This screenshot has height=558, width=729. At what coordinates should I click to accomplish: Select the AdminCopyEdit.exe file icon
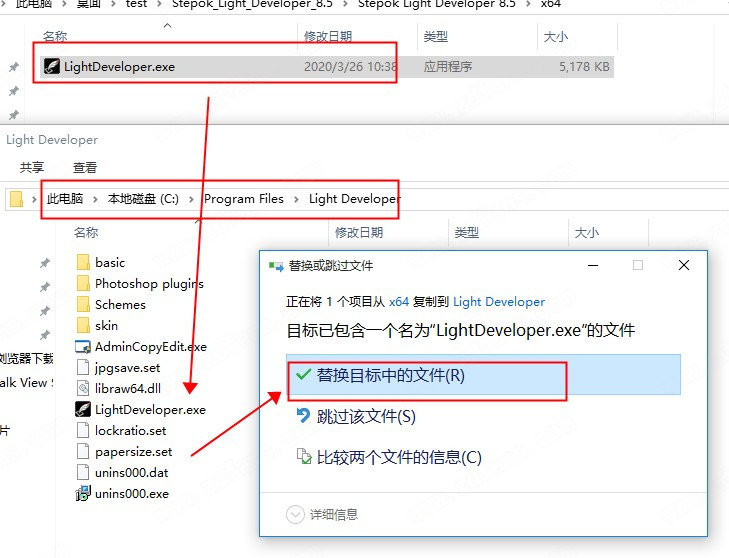83,347
